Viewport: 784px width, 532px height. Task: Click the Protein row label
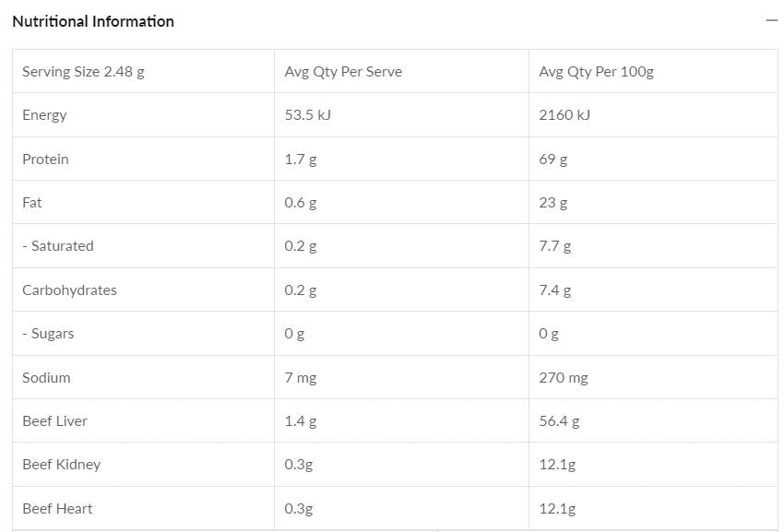tap(45, 160)
